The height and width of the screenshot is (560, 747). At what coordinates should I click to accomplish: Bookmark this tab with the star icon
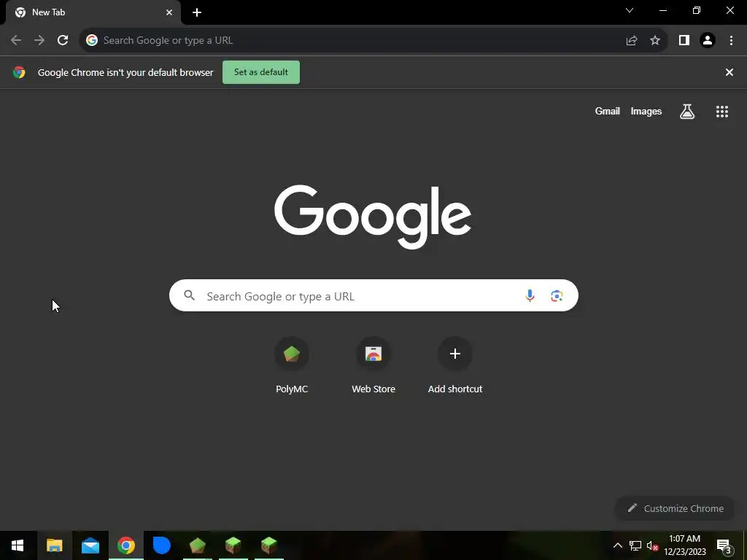pyautogui.click(x=655, y=41)
